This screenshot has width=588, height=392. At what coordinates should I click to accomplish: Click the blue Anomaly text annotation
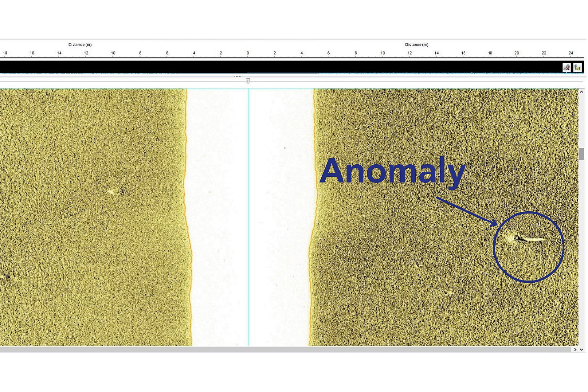coord(392,172)
